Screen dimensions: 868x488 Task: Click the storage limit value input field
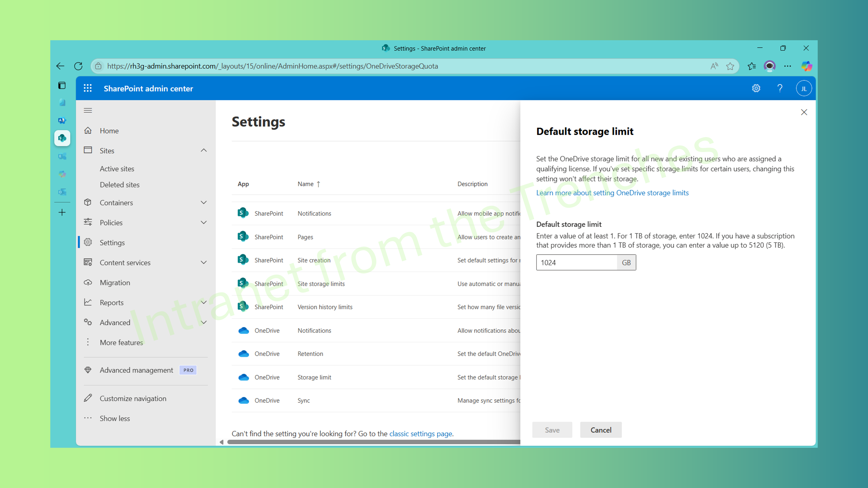(577, 262)
